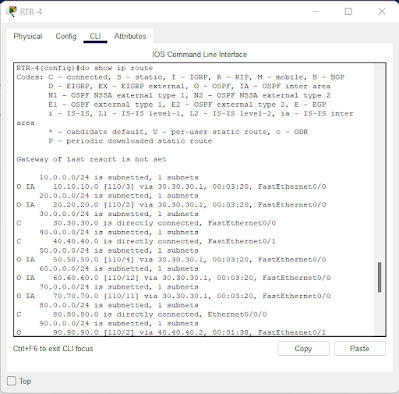Screen dimensions: 399x394
Task: Click the 'Ctrl+F6 to exit CLI focus' hint
Action: (53, 349)
